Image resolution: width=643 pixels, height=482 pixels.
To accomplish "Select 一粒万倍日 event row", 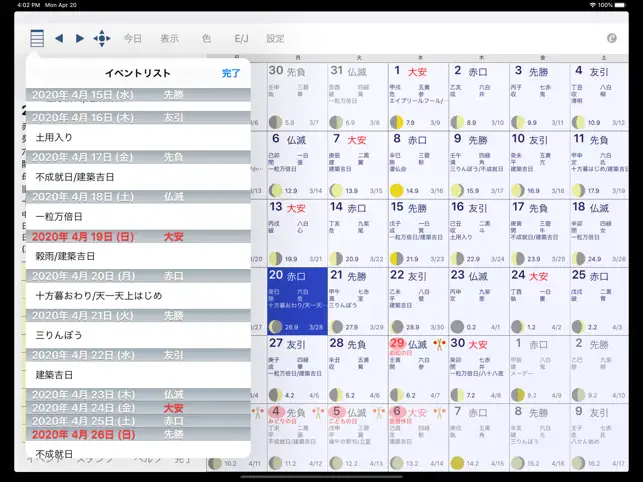I will pyautogui.click(x=138, y=217).
